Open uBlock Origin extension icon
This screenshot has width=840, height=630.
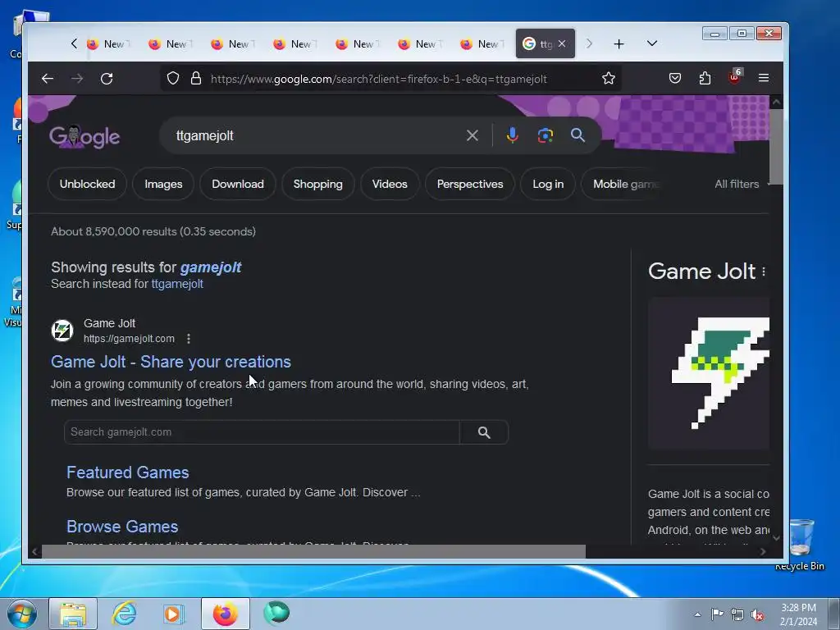tap(734, 77)
